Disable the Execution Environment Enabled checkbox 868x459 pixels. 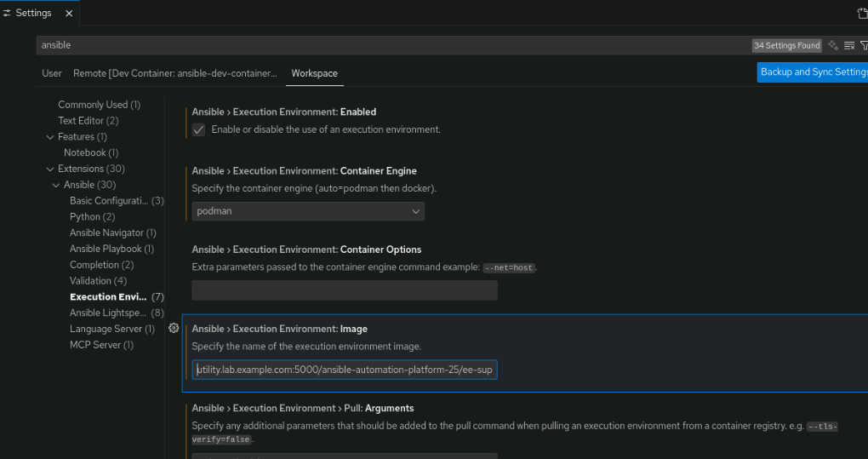tap(198, 129)
